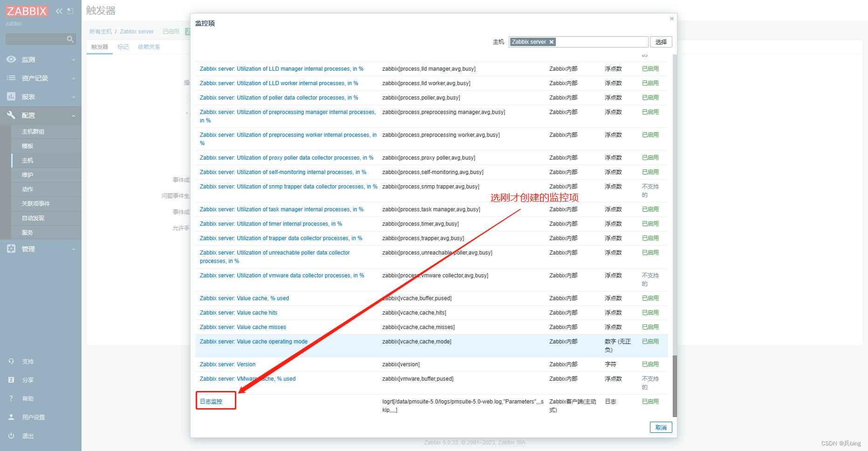Click the 帮助 question mark icon
Viewport: 868px width, 451px height.
[11, 398]
